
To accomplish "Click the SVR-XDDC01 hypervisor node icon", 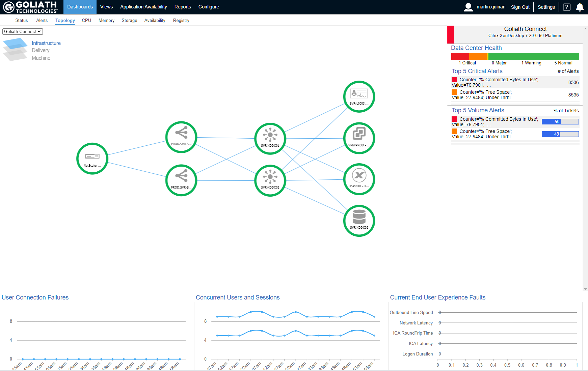I will pos(270,138).
